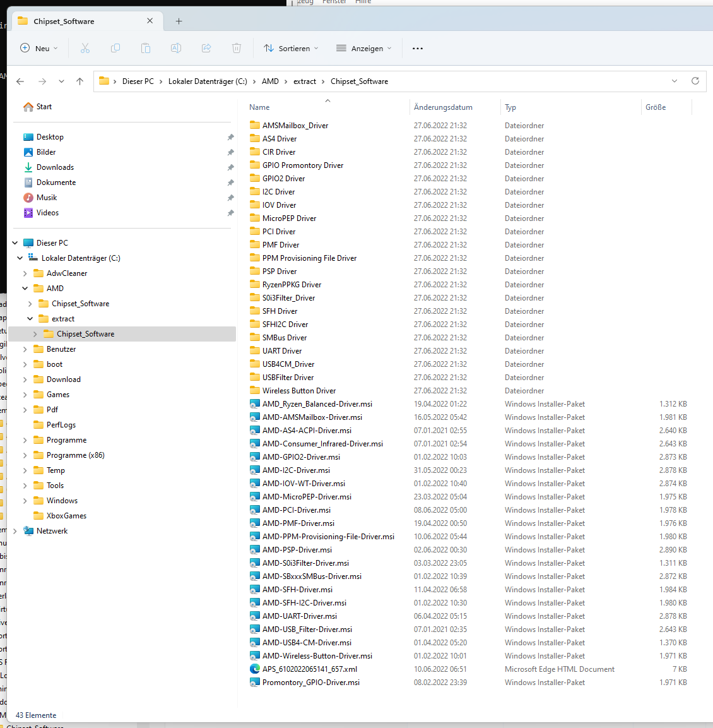Image resolution: width=713 pixels, height=728 pixels.
Task: Select the PerfLogs folder in tree
Action: point(54,425)
